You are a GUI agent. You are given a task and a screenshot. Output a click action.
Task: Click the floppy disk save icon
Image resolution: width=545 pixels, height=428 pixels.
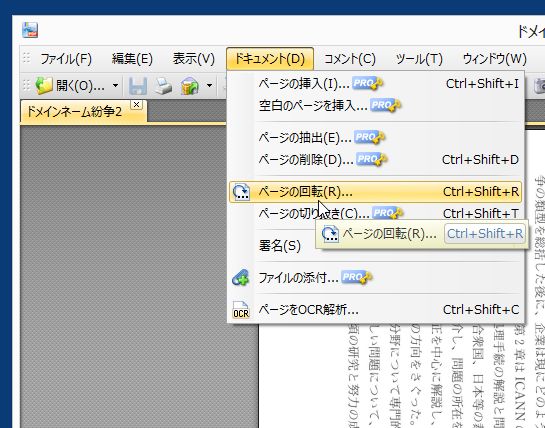[138, 86]
